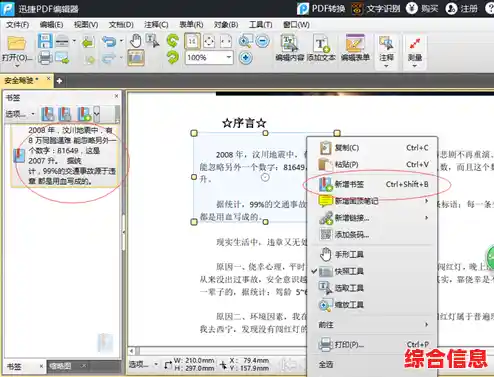Click the 编辑表单 tool icon

tap(355, 43)
